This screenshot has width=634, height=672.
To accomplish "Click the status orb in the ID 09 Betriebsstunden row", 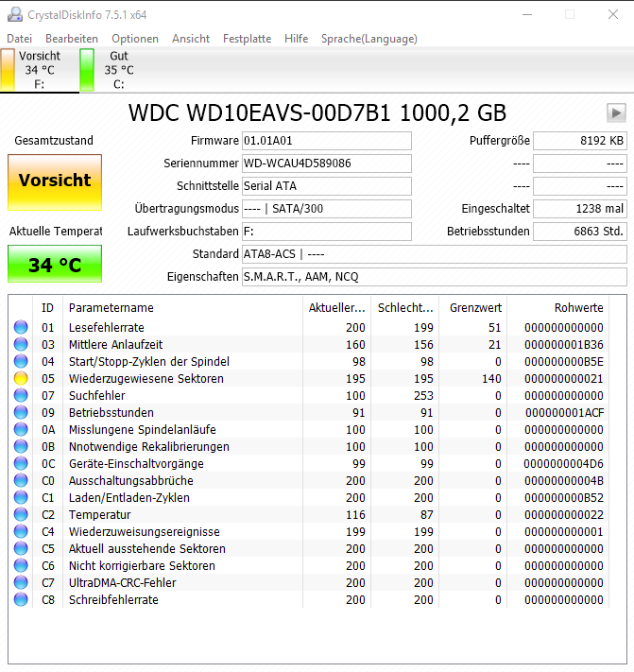I will click(x=21, y=412).
